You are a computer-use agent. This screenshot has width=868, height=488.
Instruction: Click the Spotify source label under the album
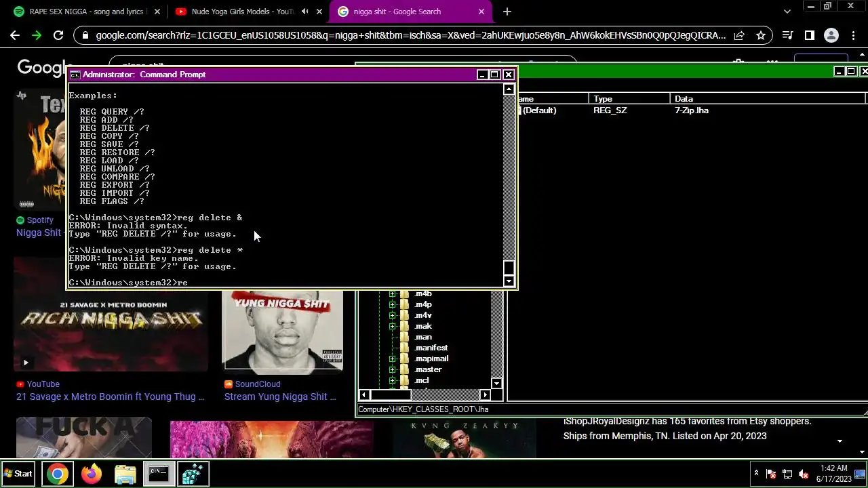click(x=40, y=220)
